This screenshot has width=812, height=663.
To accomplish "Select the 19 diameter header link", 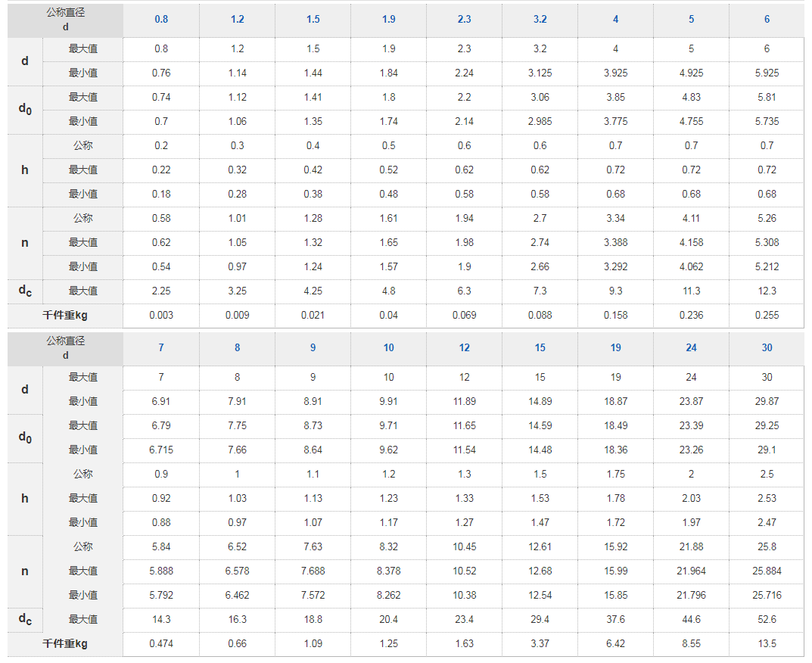I will [615, 348].
